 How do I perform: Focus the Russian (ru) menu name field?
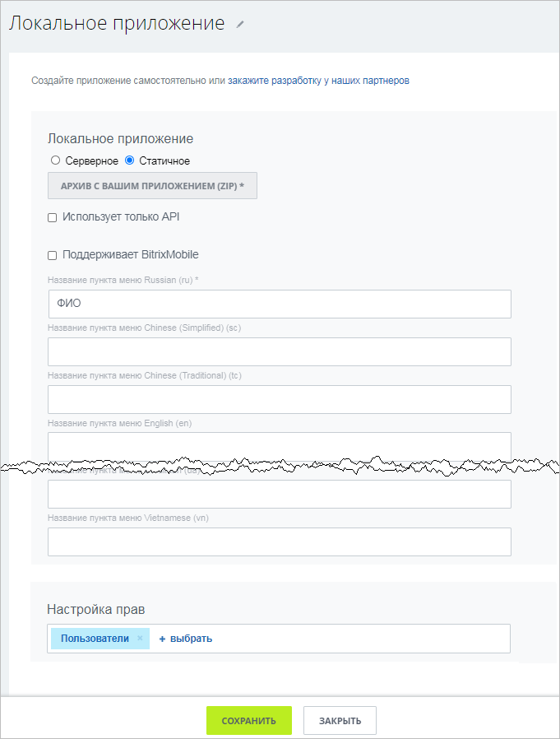tap(280, 304)
